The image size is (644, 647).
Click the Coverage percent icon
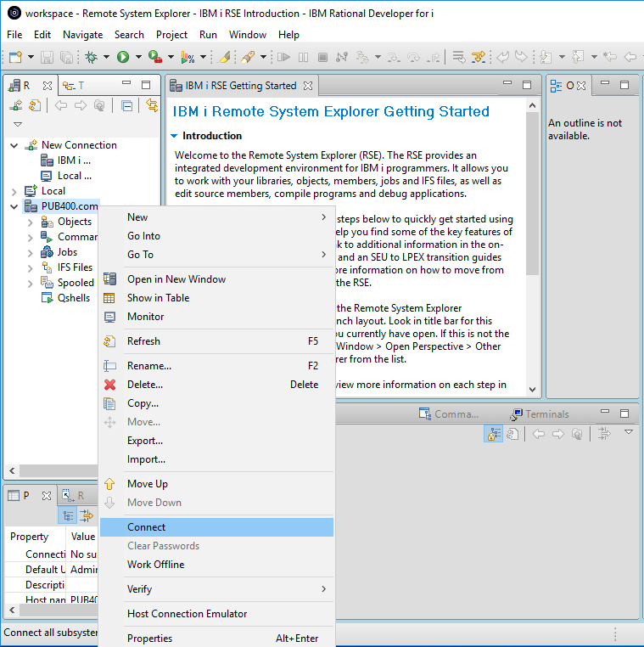point(188,57)
